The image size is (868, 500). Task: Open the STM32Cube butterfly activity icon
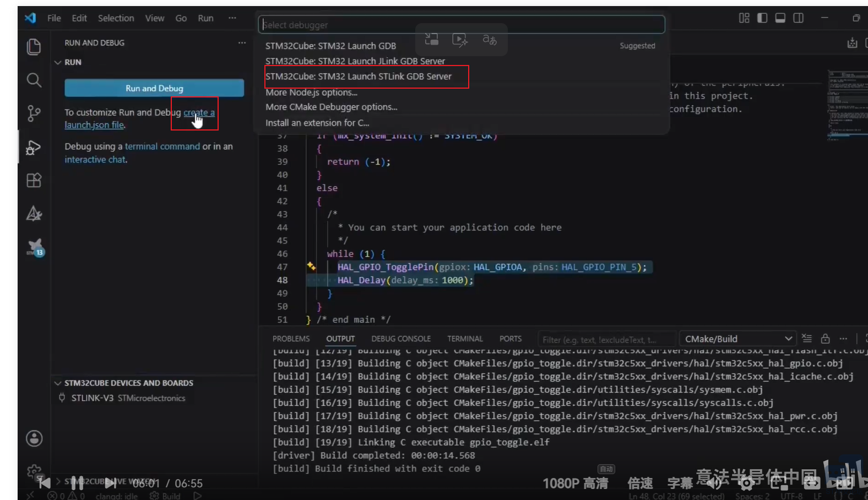pos(35,247)
